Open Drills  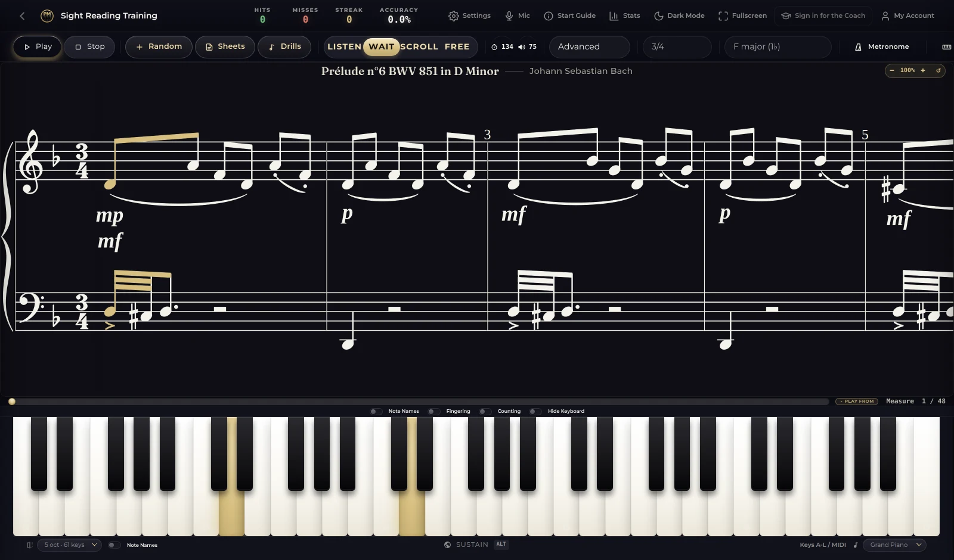pyautogui.click(x=284, y=47)
